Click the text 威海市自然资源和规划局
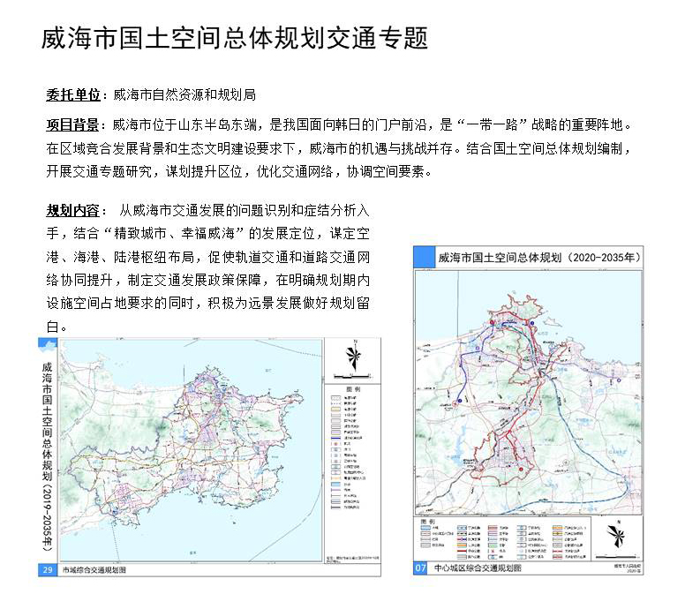The height and width of the screenshot is (609, 700). pos(184,94)
